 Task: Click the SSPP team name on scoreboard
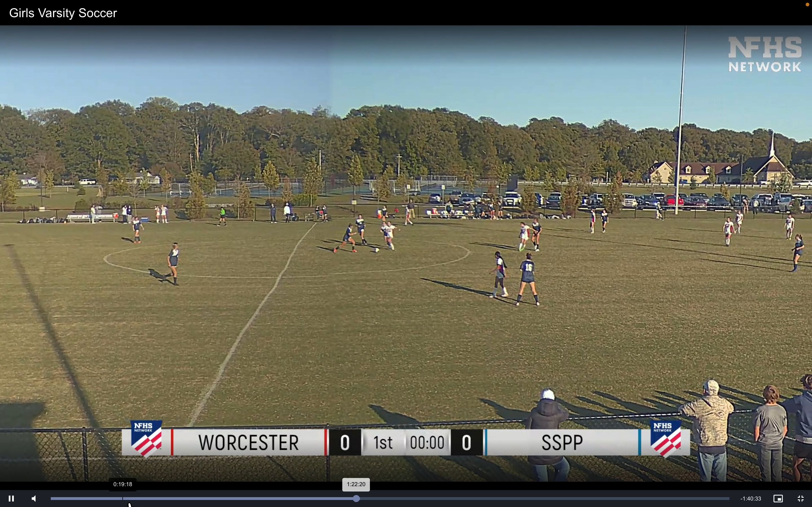(562, 442)
